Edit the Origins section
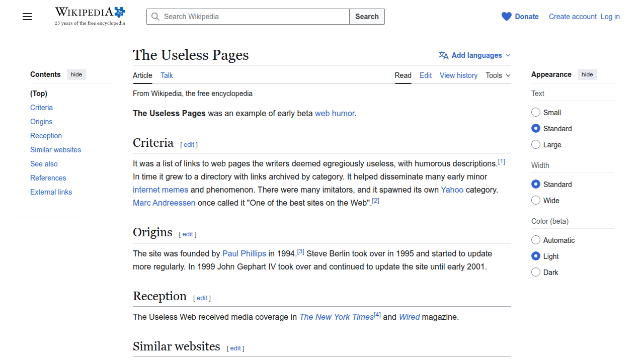 click(x=188, y=234)
